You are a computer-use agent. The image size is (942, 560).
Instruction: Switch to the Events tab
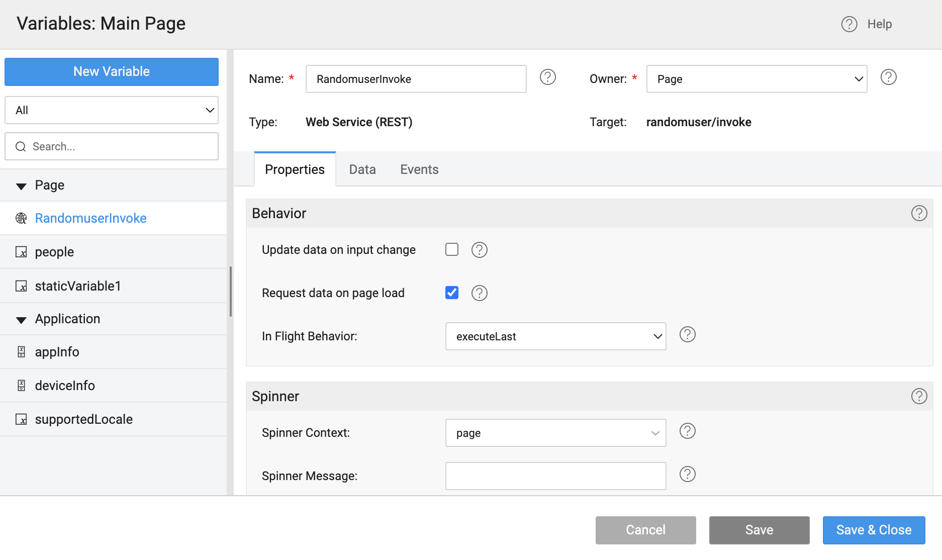[419, 170]
